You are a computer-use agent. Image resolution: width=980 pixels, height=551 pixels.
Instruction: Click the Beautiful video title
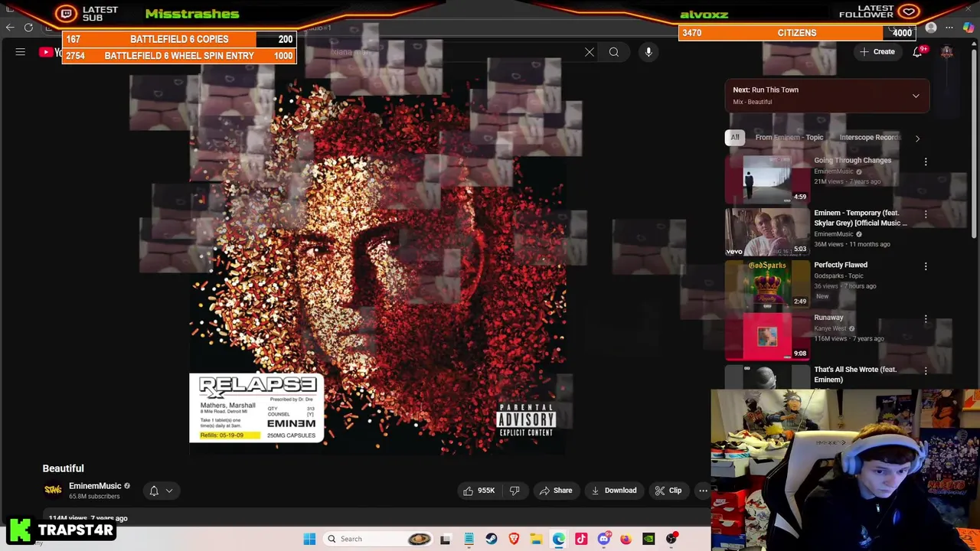pyautogui.click(x=64, y=468)
